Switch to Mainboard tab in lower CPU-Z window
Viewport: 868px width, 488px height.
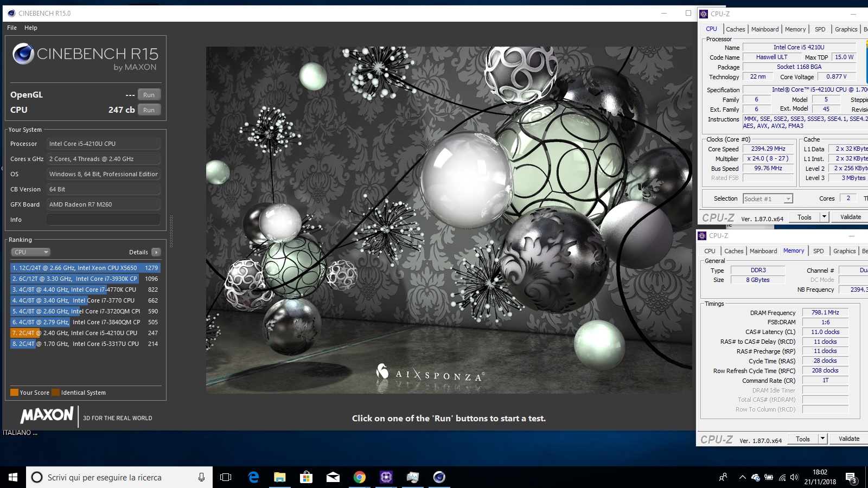click(x=763, y=251)
